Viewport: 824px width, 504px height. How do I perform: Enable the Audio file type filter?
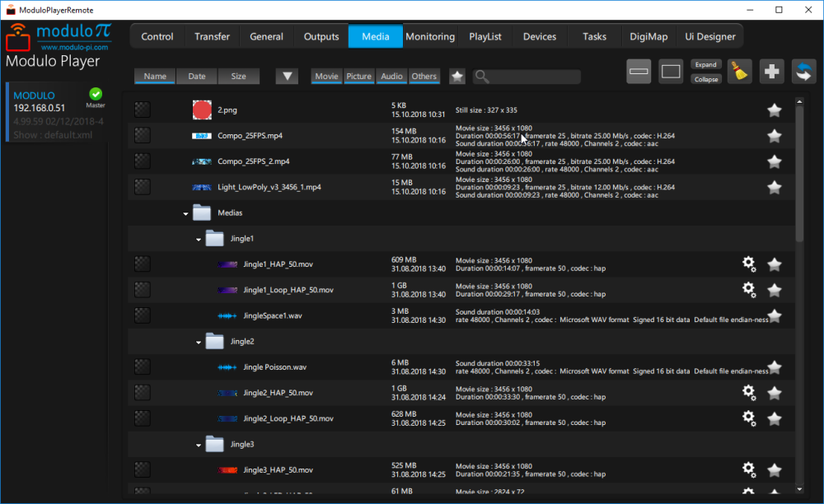(x=391, y=76)
